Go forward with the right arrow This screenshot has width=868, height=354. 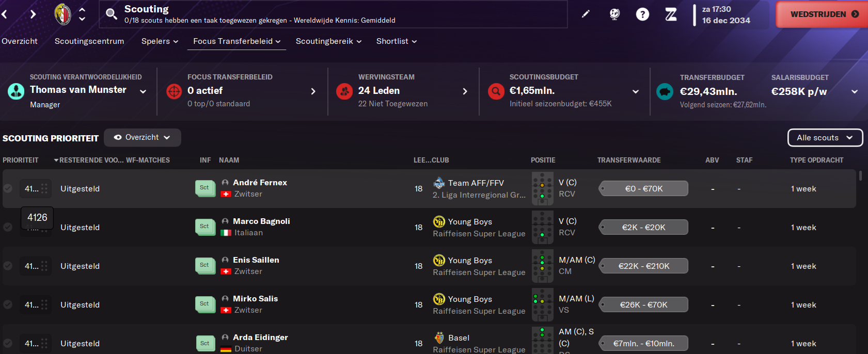tap(33, 14)
